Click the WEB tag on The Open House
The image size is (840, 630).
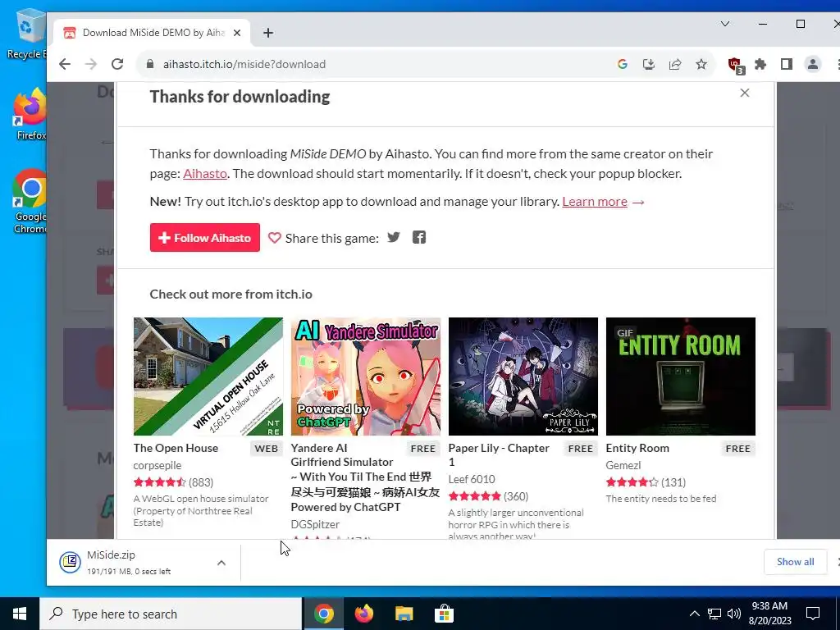[267, 449]
